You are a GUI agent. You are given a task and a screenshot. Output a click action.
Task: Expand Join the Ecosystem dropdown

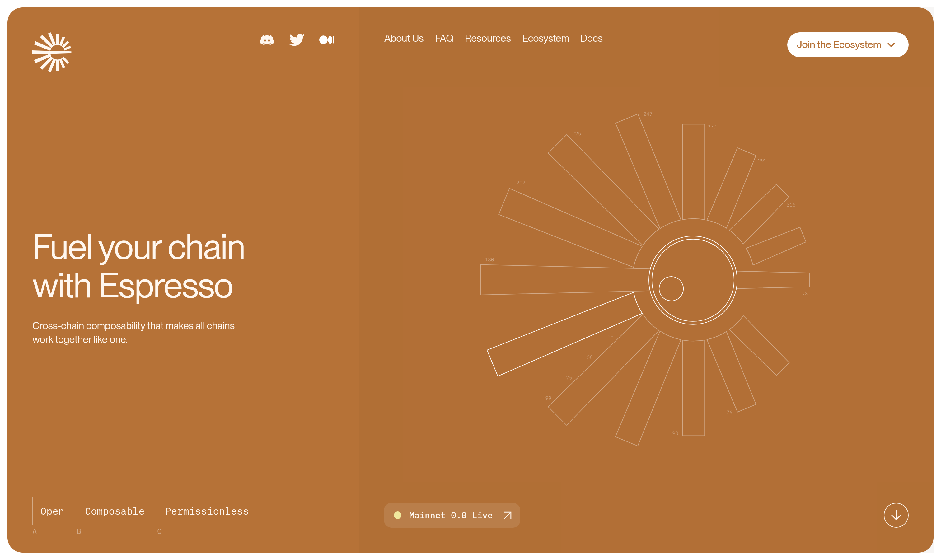pos(847,45)
